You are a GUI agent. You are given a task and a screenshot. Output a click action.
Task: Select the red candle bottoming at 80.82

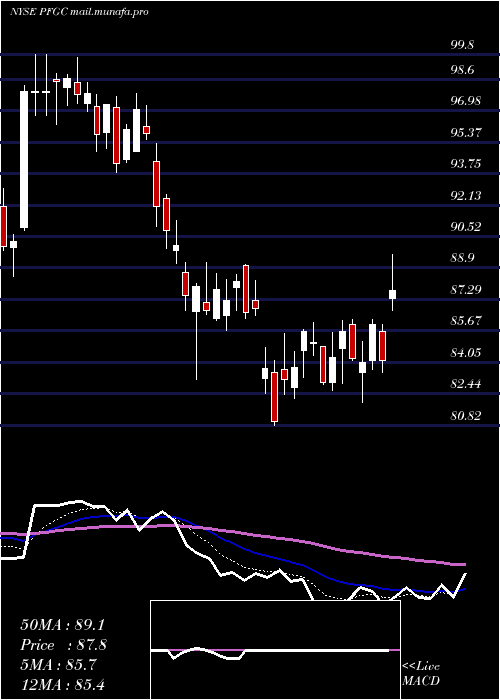pos(274,396)
